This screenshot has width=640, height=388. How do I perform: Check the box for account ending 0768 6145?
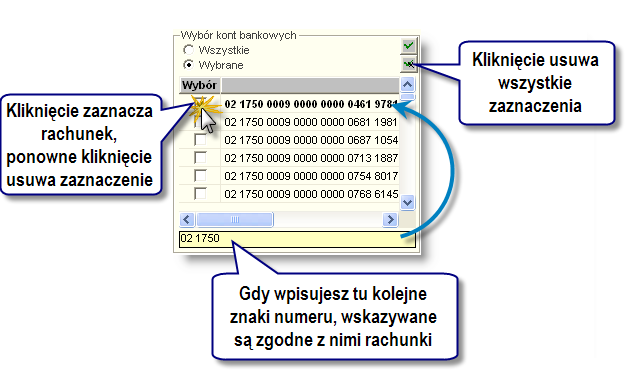point(200,193)
